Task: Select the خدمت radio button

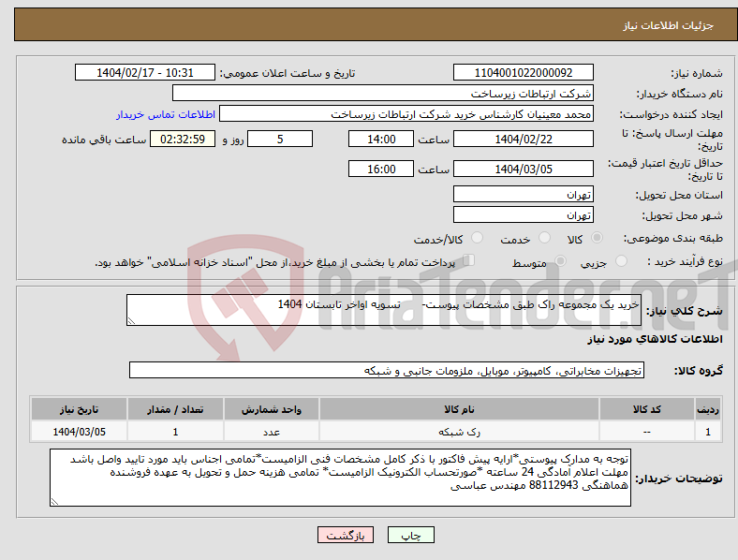Action: [x=544, y=238]
